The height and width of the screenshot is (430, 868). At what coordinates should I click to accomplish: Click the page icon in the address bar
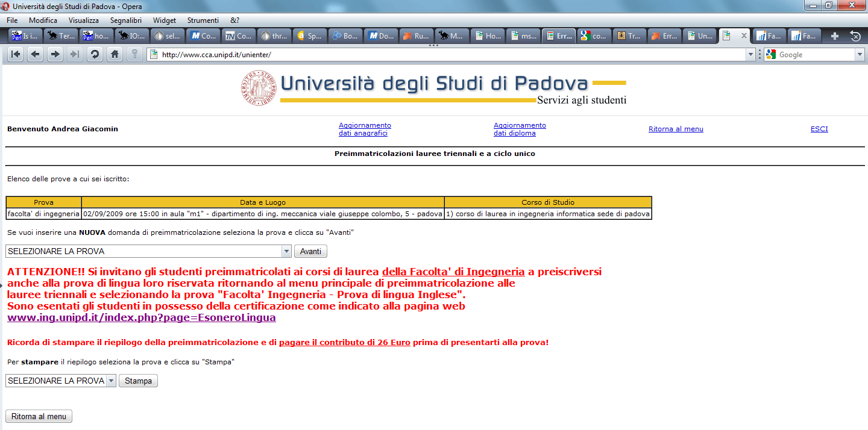[x=154, y=54]
